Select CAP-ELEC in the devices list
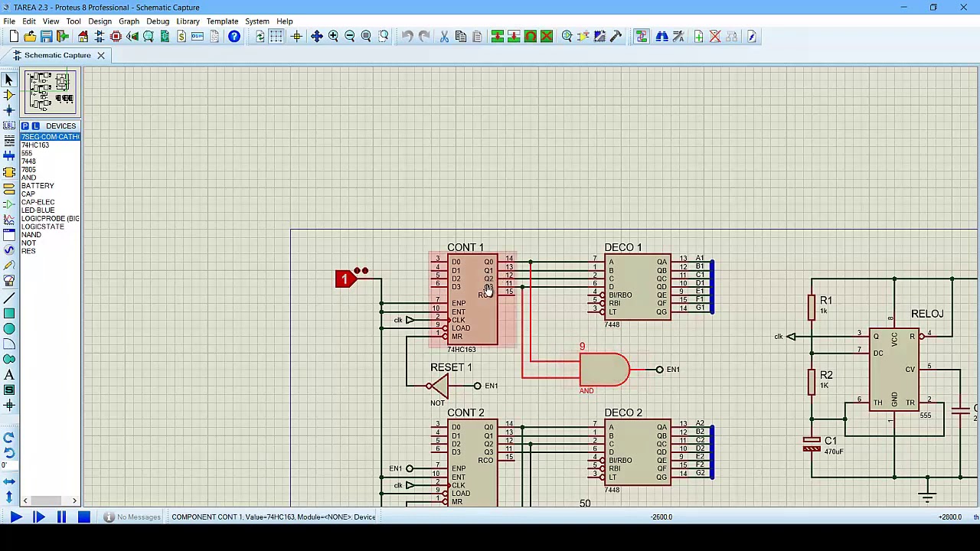Screen dimensions: 980x551 click(50, 202)
